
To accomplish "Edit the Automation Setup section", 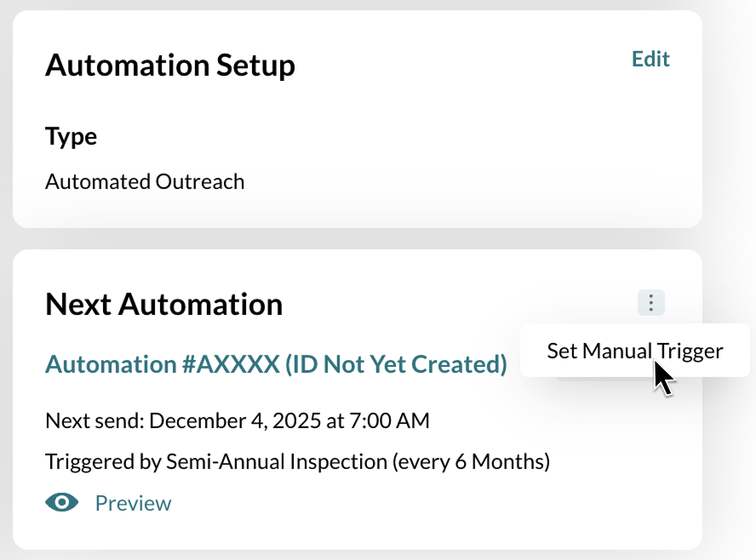I will 650,59.
